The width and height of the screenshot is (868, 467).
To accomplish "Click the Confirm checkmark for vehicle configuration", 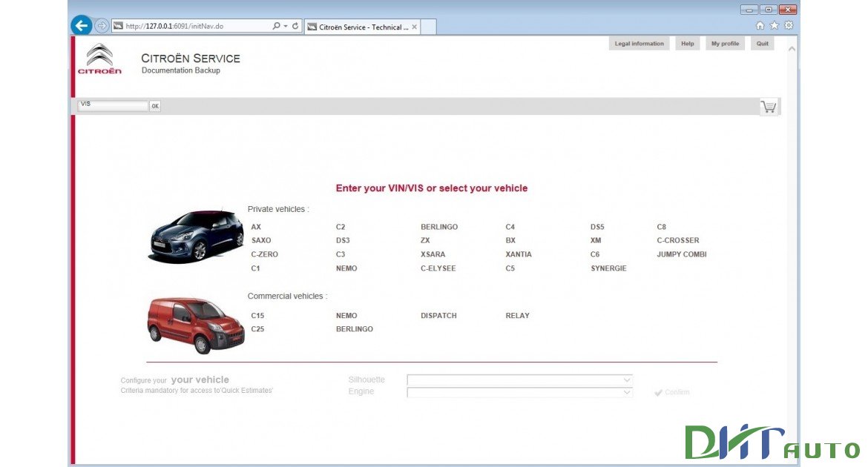I will click(x=671, y=392).
